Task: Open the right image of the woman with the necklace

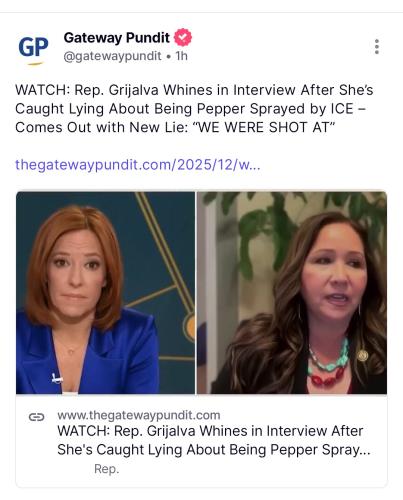Action: (x=292, y=293)
